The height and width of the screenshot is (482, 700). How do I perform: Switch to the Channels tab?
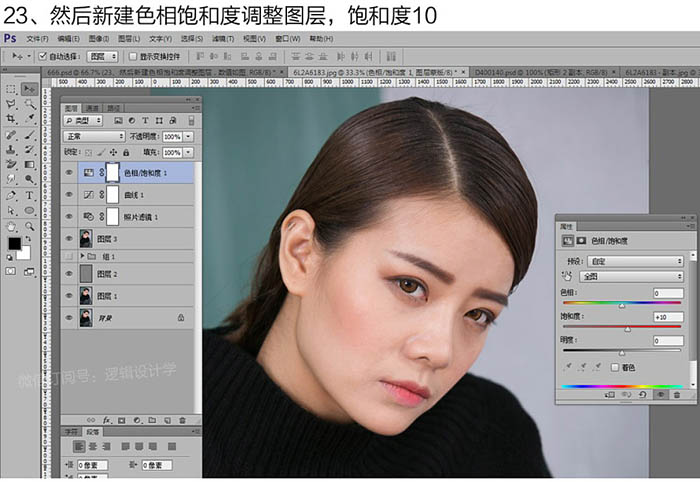point(92,108)
